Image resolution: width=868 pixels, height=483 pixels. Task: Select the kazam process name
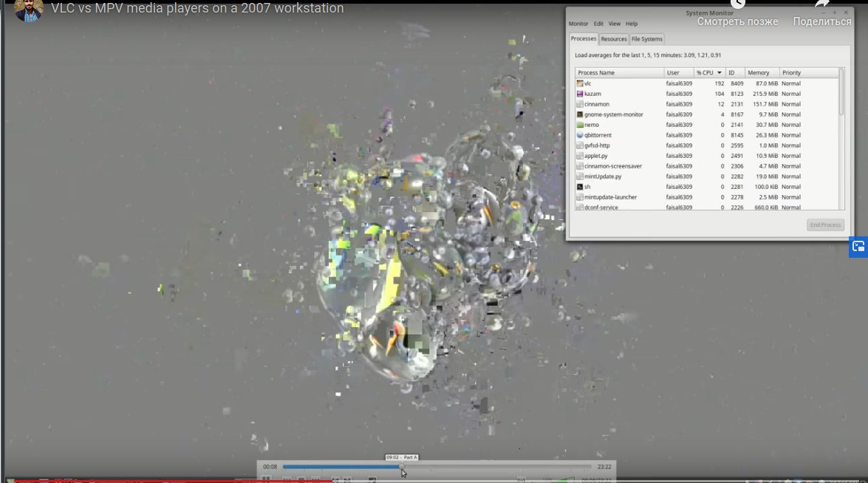coord(592,94)
